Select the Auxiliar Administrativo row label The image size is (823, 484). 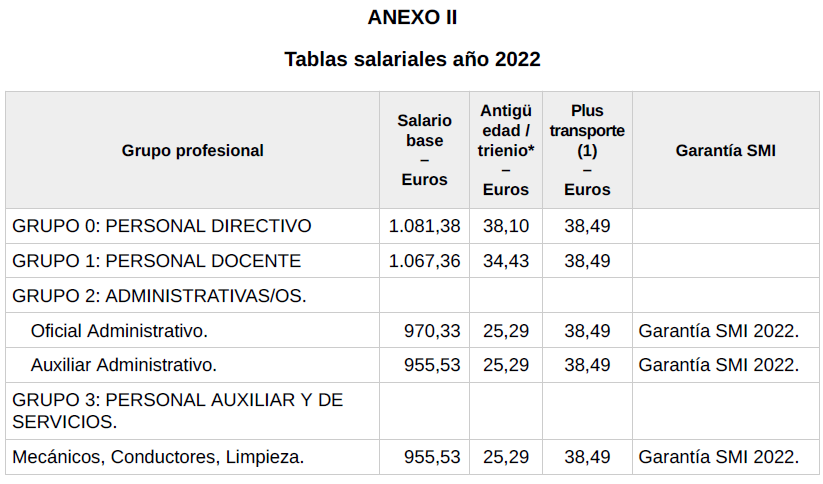click(x=124, y=365)
